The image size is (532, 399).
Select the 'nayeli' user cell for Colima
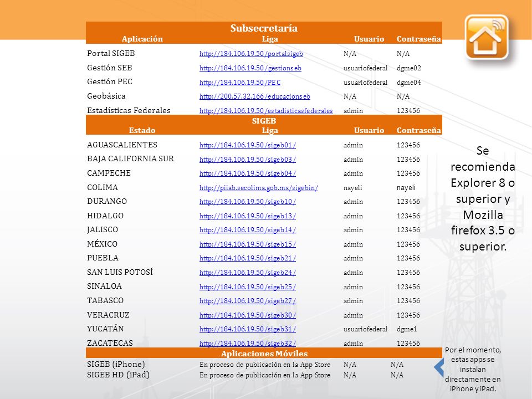point(352,188)
